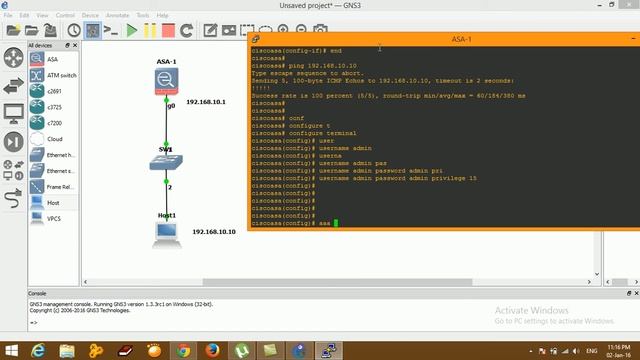Click inside the ASA-1 terminal at cursor

(x=336, y=223)
